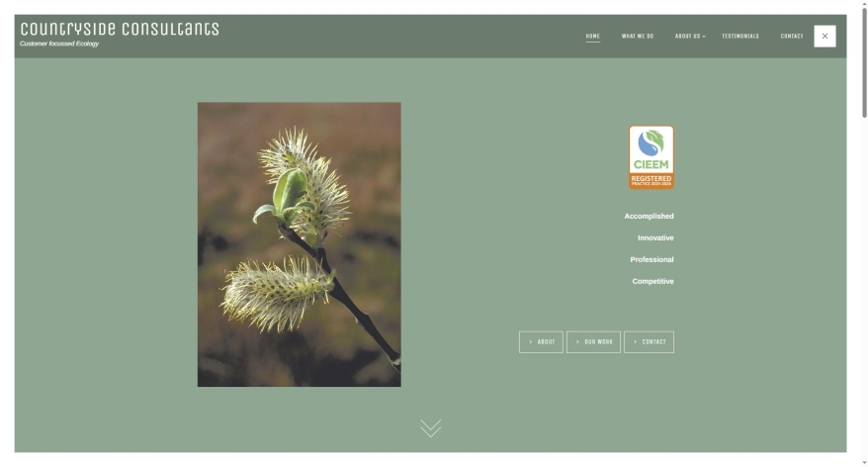Screen dimensions: 868x467
Task: Expand the About Us dropdown arrow
Action: tap(704, 37)
